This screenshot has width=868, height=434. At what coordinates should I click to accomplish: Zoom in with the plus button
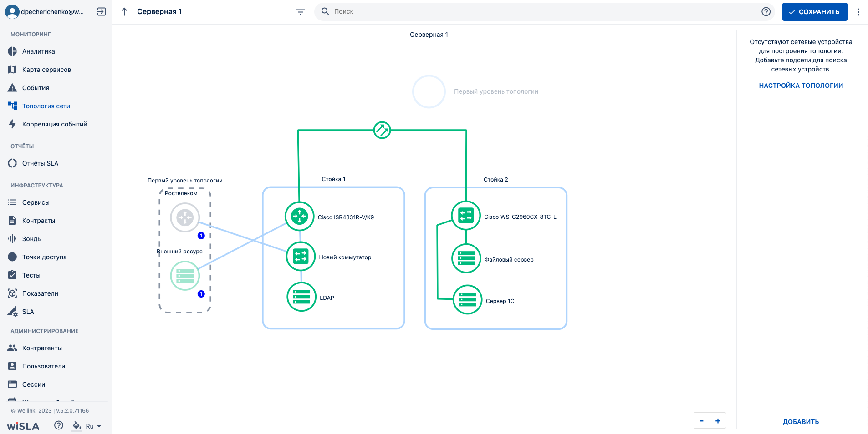(x=718, y=421)
